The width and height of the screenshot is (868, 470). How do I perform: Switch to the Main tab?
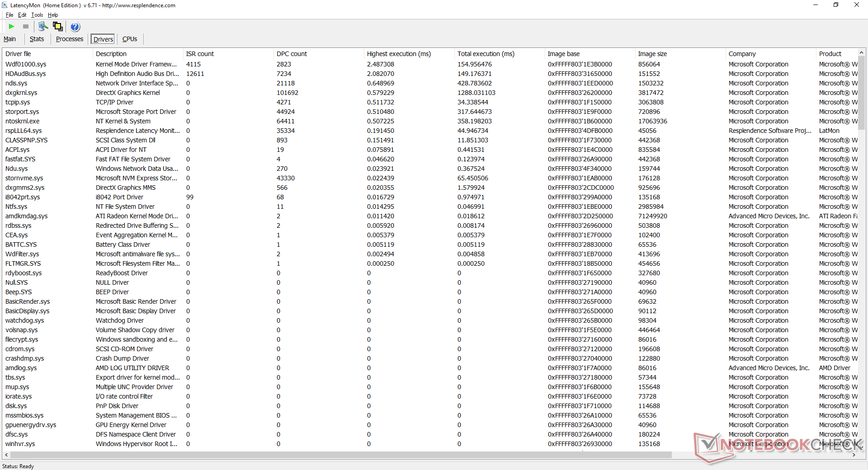9,39
